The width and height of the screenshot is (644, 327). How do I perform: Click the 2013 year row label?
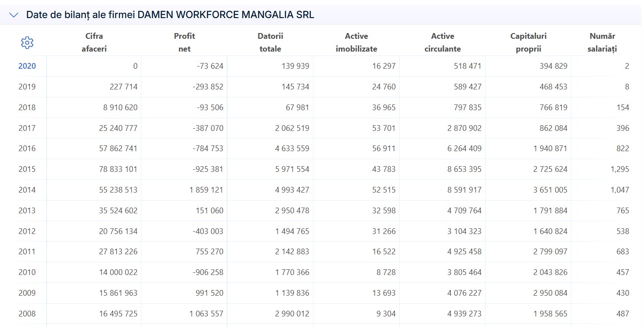coord(27,211)
